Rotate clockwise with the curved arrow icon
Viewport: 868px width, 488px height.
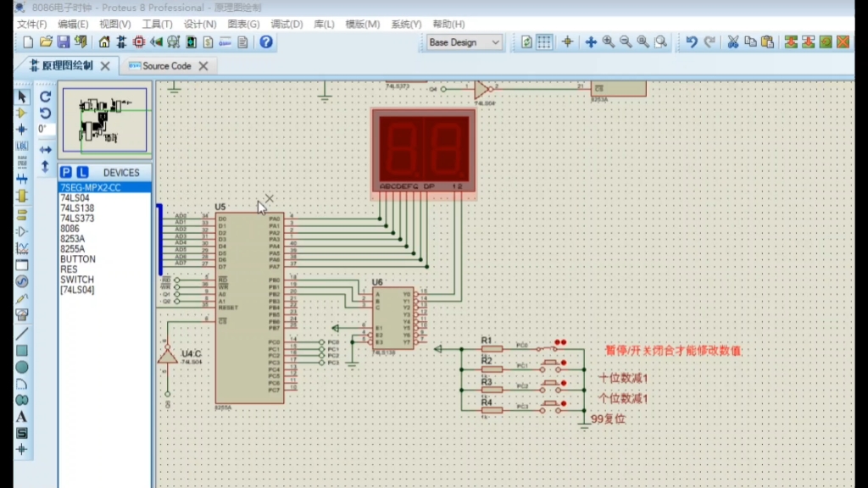46,97
